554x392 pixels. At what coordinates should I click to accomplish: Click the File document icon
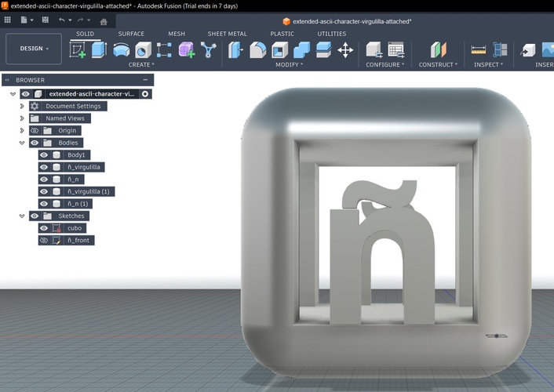click(24, 20)
